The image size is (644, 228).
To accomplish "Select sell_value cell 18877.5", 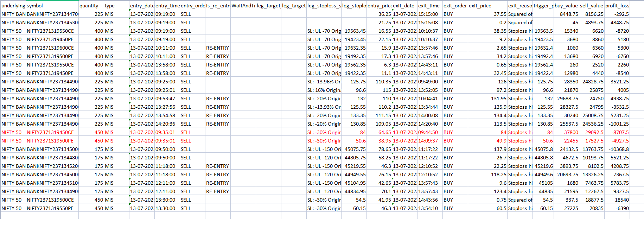I will 592,200.
